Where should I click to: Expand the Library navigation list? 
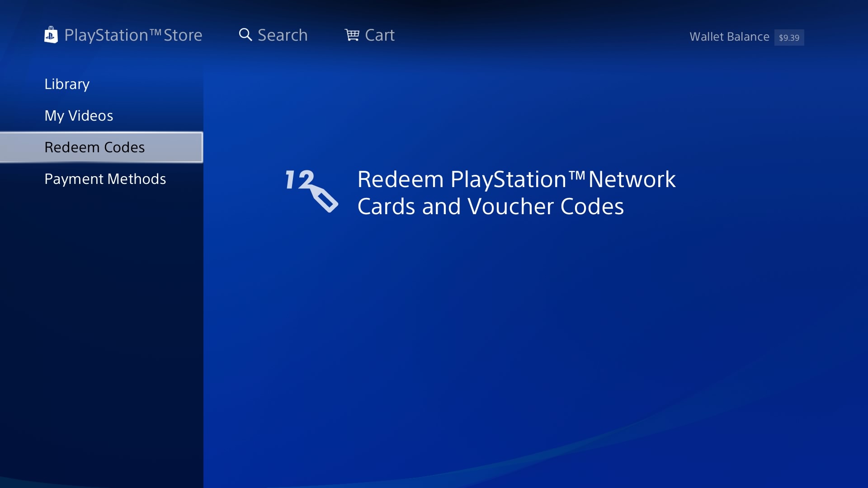point(67,84)
